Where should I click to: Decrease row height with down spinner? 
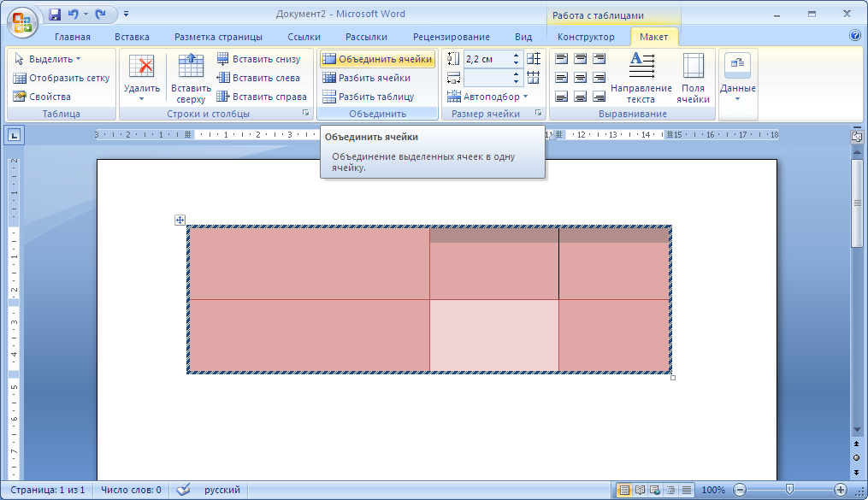tap(516, 63)
